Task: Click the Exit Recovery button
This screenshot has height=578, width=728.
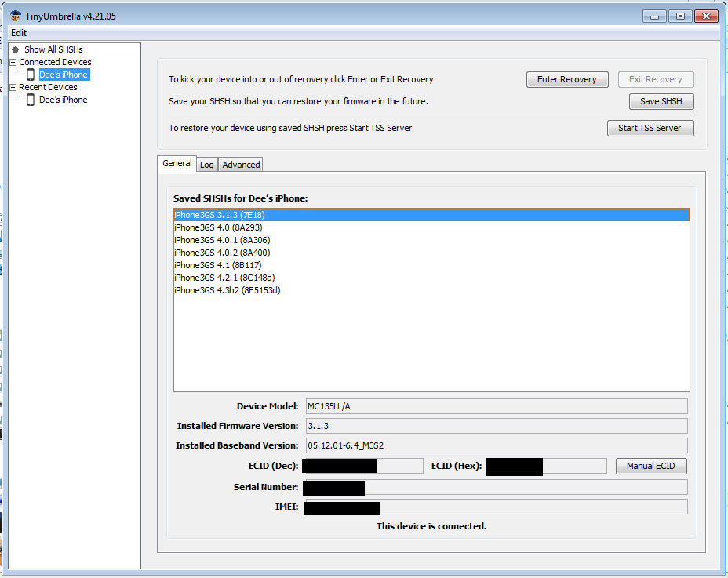Action: click(x=656, y=79)
